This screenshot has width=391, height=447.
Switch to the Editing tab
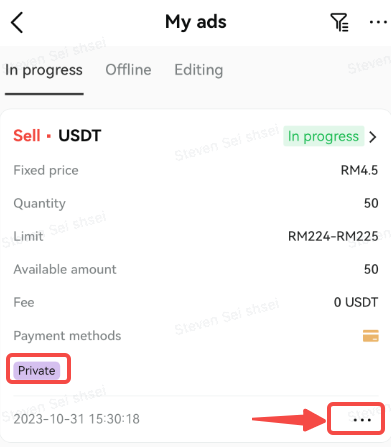(x=199, y=70)
